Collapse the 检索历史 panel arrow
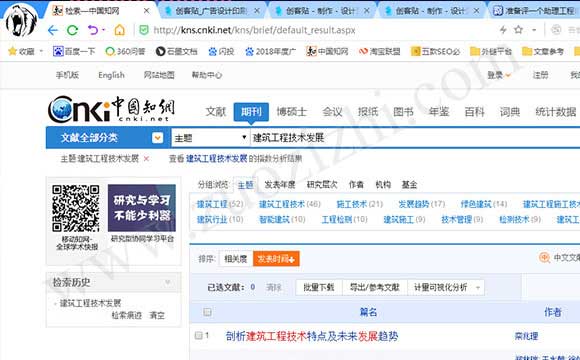The width and height of the screenshot is (580, 360). click(168, 283)
